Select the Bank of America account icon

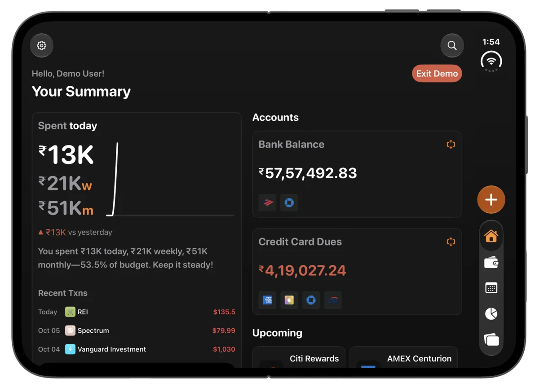pyautogui.click(x=267, y=203)
